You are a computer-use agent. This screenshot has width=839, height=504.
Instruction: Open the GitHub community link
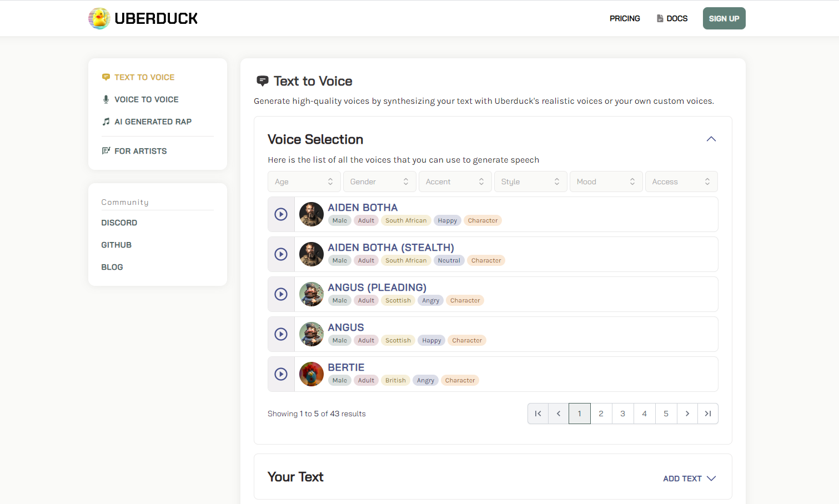point(116,245)
